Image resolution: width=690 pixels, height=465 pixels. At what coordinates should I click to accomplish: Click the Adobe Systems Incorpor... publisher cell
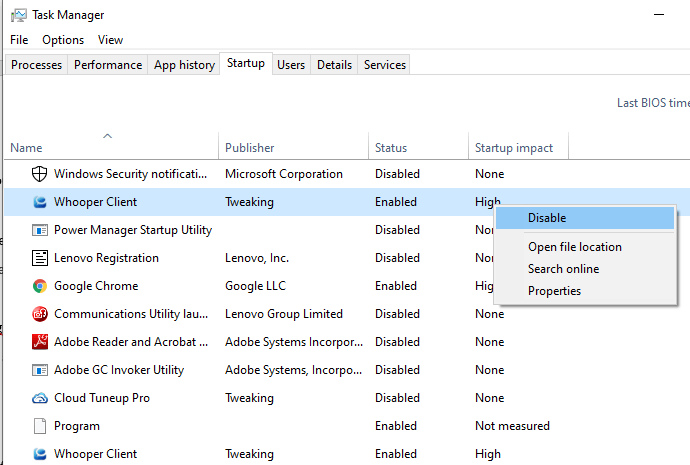click(x=294, y=342)
